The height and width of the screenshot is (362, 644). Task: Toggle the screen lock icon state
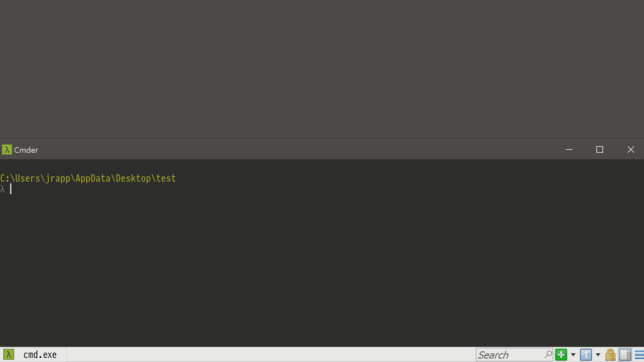[x=610, y=355]
